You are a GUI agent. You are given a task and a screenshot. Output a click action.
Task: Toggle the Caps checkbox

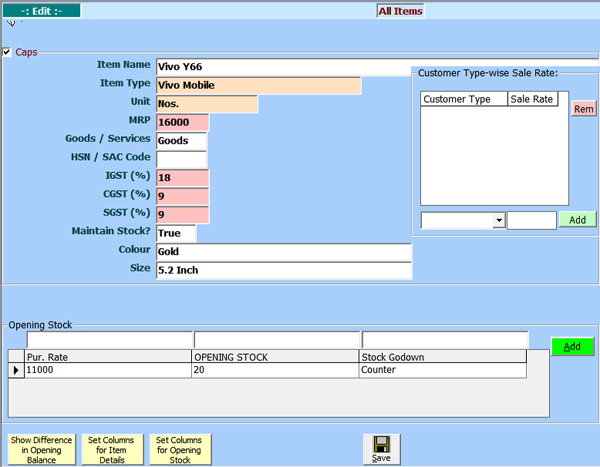pos(7,52)
